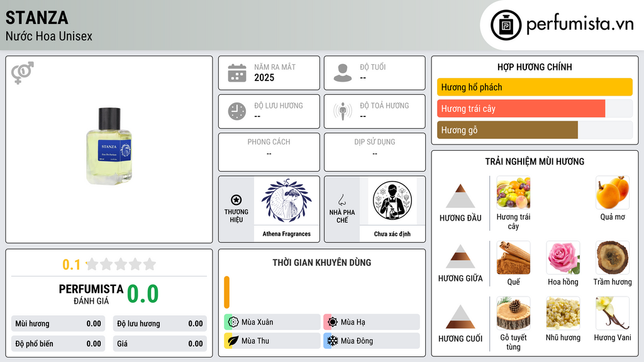Click the perfumer illustration above Chưa xác định
This screenshot has width=644, height=362.
pyautogui.click(x=392, y=200)
